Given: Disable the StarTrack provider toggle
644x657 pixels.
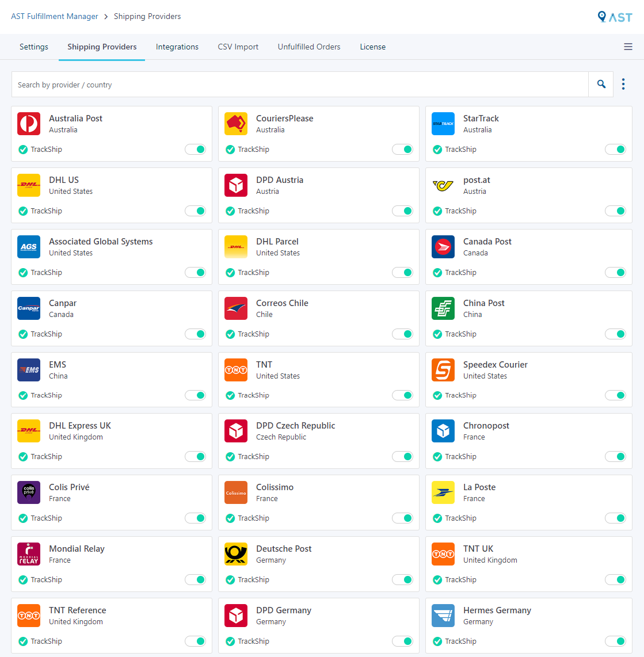Looking at the screenshot, I should point(615,150).
